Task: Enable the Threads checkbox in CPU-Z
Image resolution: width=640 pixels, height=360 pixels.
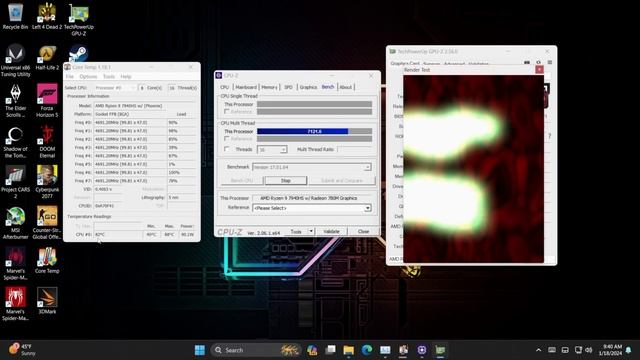Action: [x=227, y=149]
